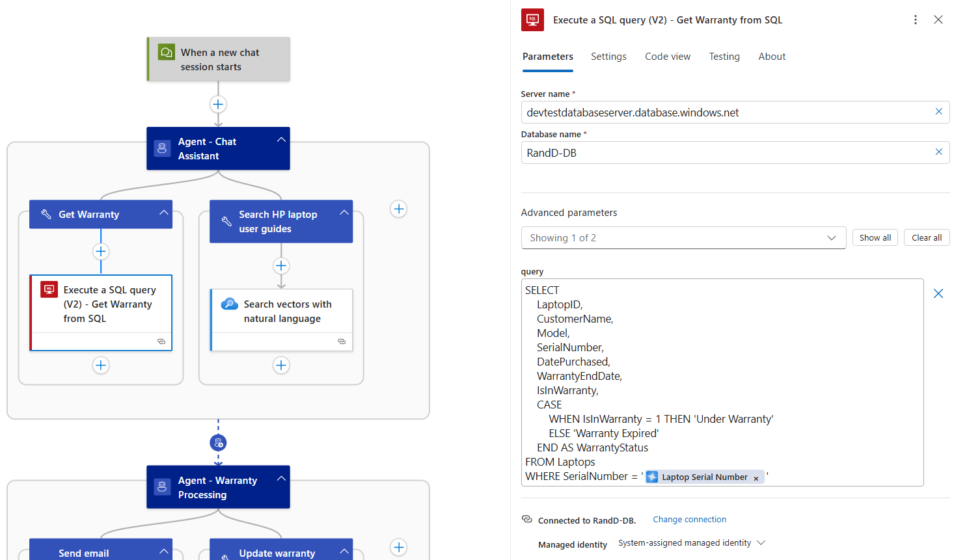954x560 pixels.
Task: Click the add-step plus under Get Warranty header
Action: pos(101,252)
